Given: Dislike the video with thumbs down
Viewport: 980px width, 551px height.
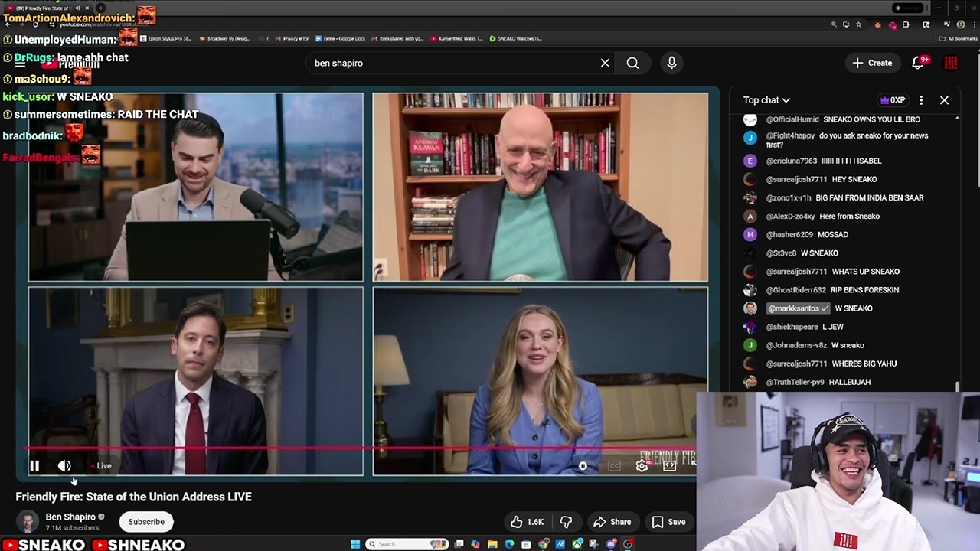Looking at the screenshot, I should click(x=566, y=522).
